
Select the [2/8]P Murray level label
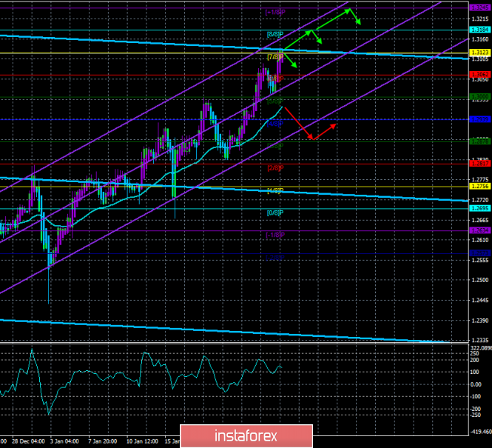point(275,168)
